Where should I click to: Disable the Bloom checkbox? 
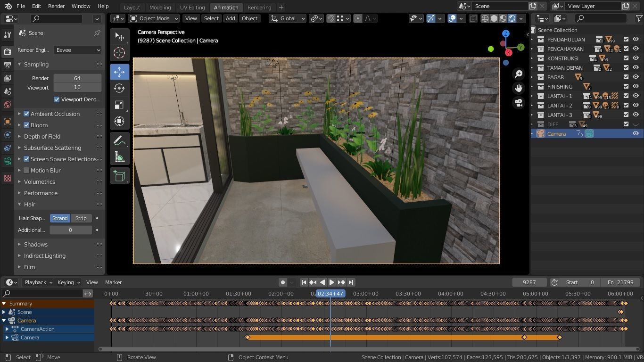pos(26,125)
